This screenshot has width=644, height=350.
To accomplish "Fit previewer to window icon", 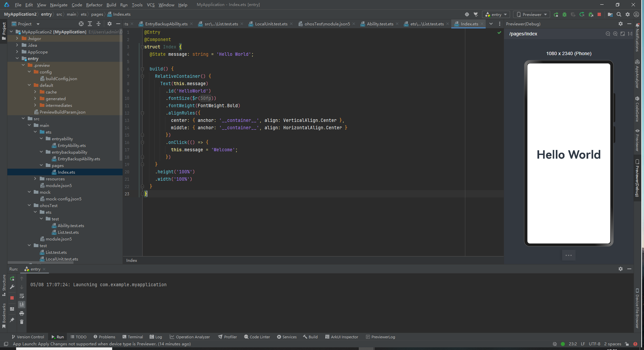I will tap(623, 34).
